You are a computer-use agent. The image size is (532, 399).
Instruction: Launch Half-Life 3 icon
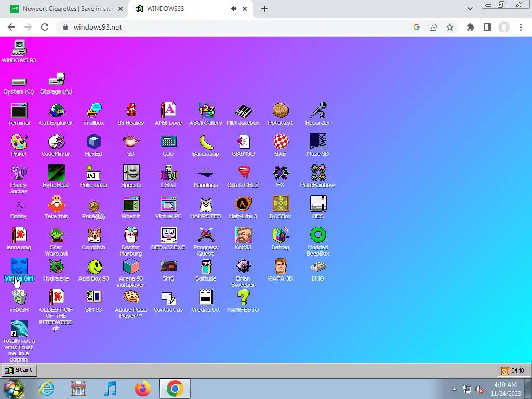pyautogui.click(x=243, y=208)
